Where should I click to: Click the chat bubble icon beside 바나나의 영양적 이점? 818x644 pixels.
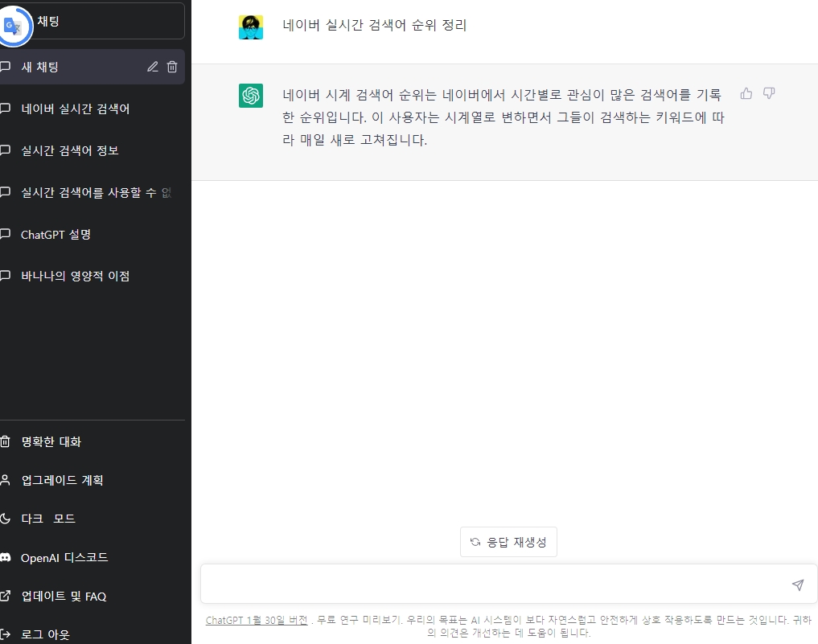[x=5, y=275]
